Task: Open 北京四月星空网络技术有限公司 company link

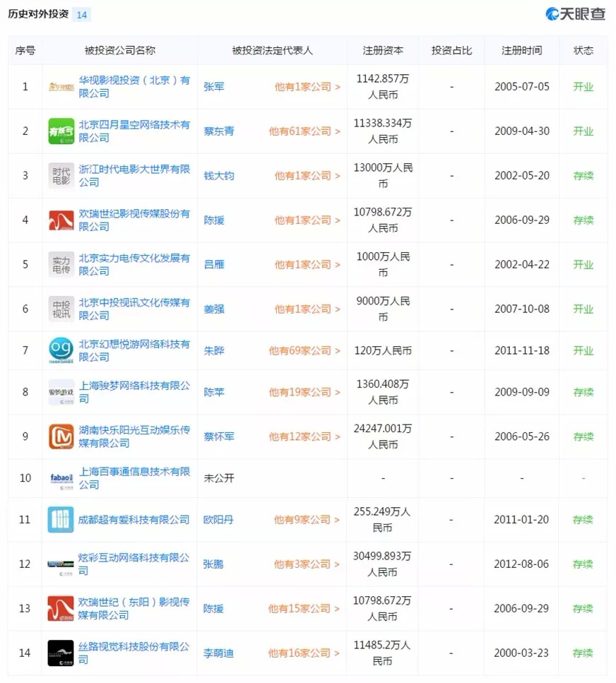Action: 134,131
